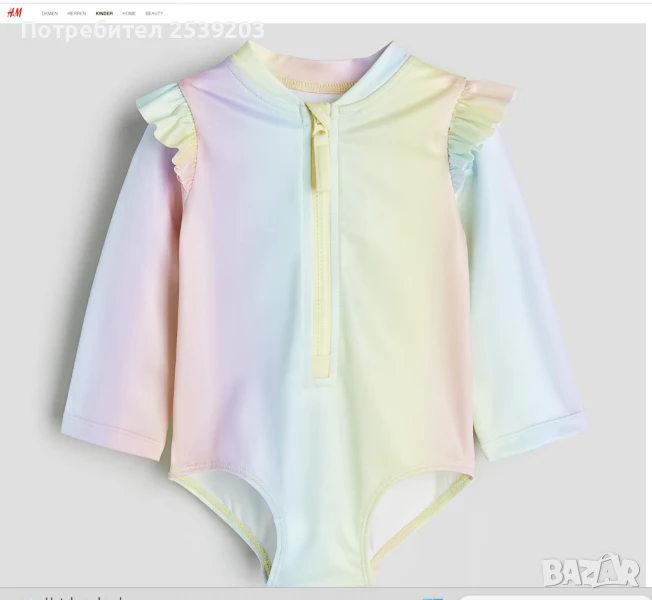This screenshot has height=600, width=652.
Task: Click the partially visible text at bottom left
Action: 80,597
